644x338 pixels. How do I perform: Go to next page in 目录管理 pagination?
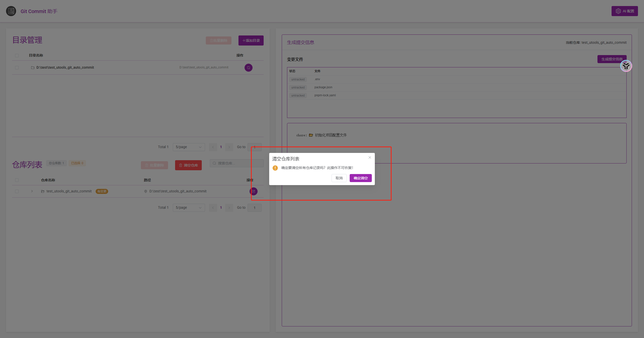(229, 147)
